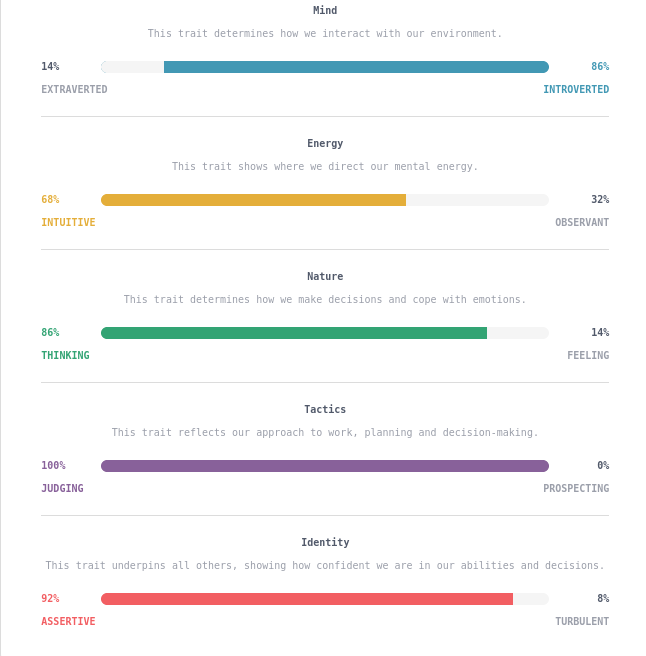
Task: Click the Tactics section heading
Action: 325,410
